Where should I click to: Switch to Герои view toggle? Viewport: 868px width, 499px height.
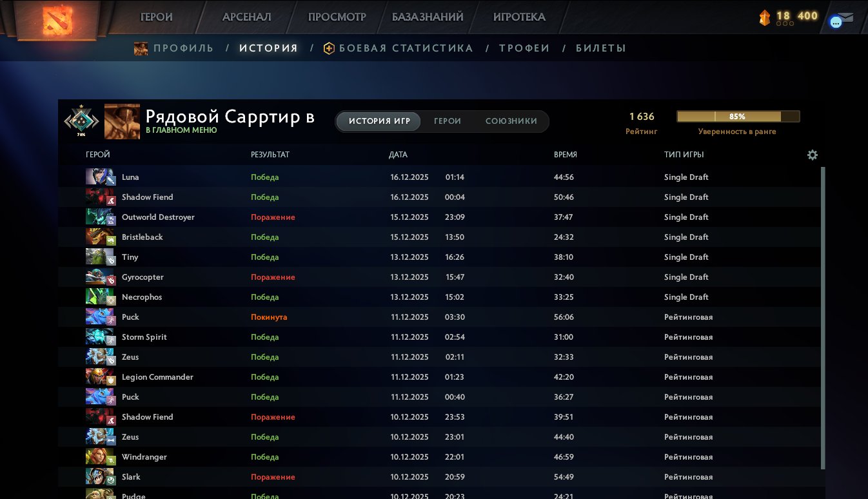click(x=447, y=121)
